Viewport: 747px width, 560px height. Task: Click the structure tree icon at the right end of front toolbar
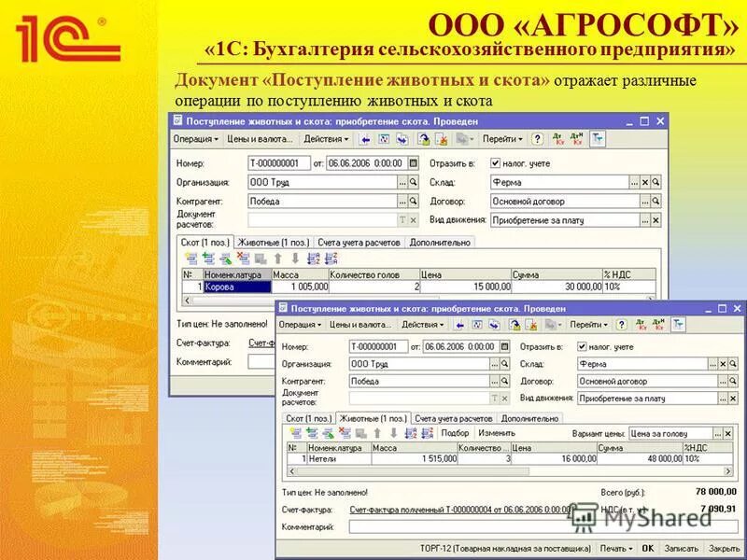pyautogui.click(x=678, y=325)
